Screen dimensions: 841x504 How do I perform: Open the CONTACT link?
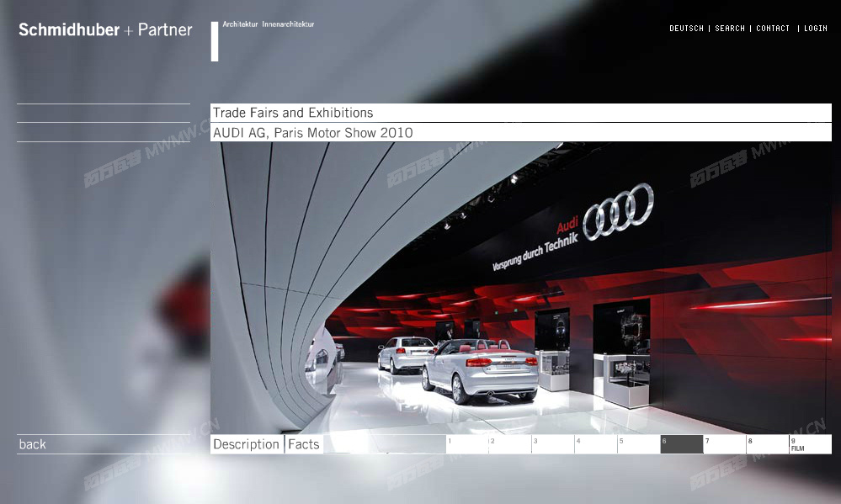tap(772, 29)
